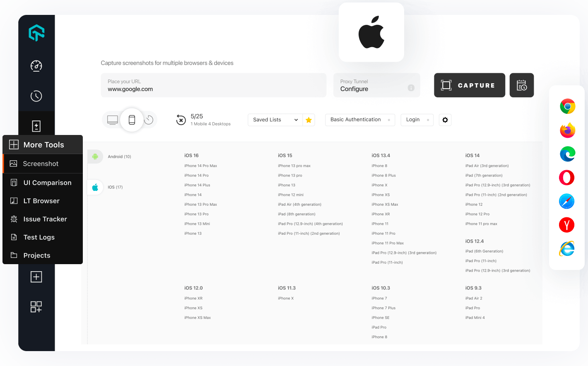Open the scheduled capture calendar icon

tap(521, 85)
